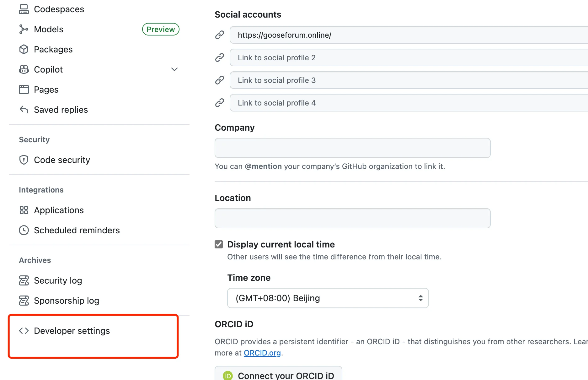This screenshot has width=588, height=380.
Task: Focus the Link to social profile 4 field
Action: pos(409,103)
